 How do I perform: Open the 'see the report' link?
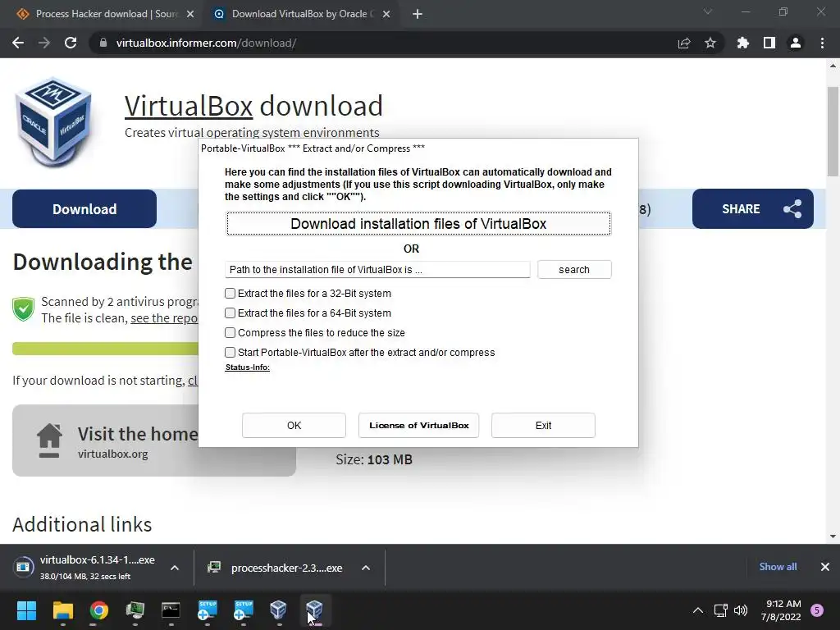[164, 318]
